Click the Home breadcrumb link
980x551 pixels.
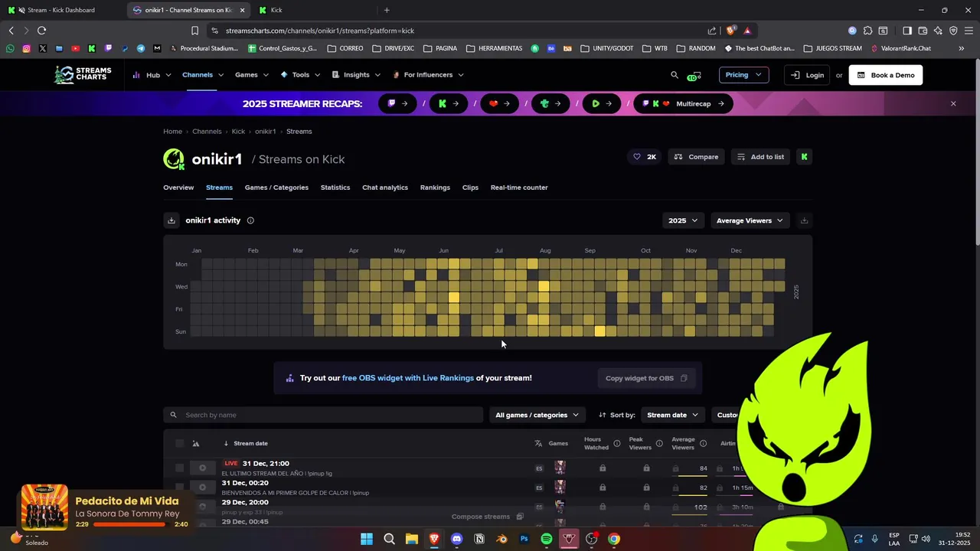click(172, 132)
